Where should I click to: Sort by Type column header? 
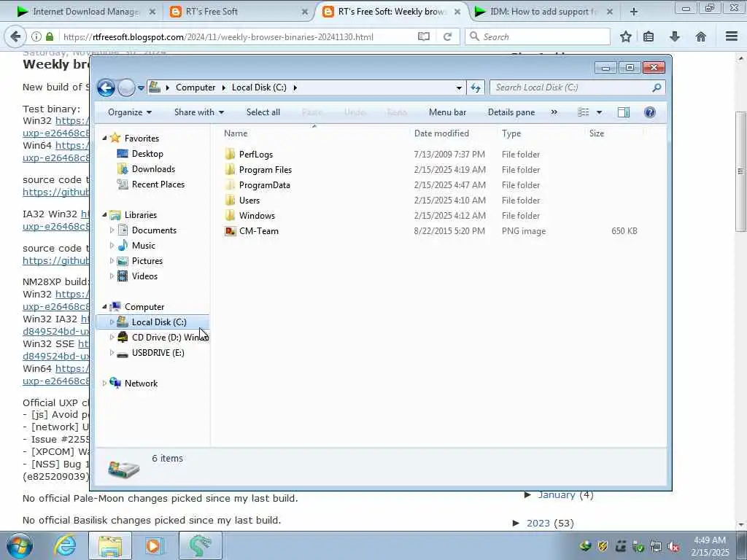(541, 133)
